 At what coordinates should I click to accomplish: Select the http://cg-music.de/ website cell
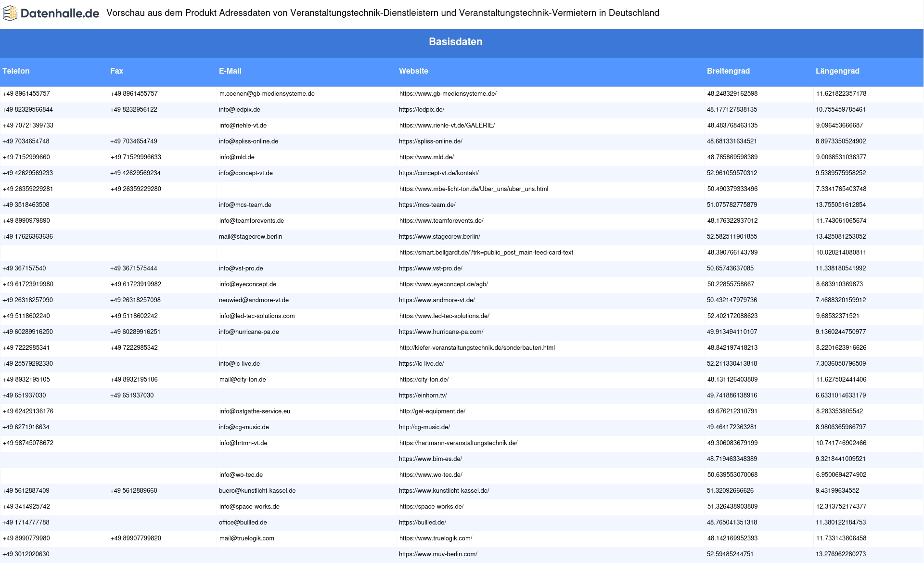pyautogui.click(x=424, y=427)
